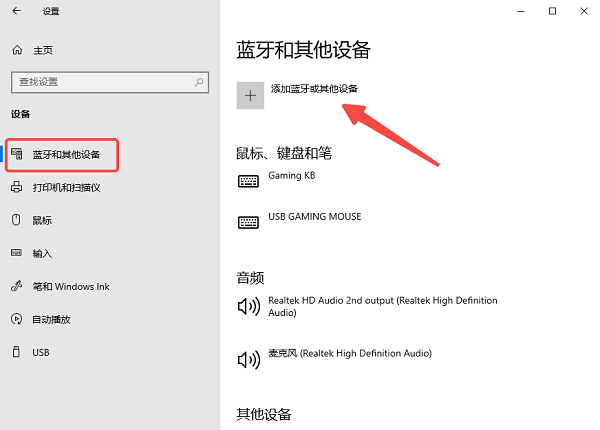This screenshot has height=430, width=600.
Task: Click 添加蓝牙或其他设备 text label
Action: (x=314, y=89)
